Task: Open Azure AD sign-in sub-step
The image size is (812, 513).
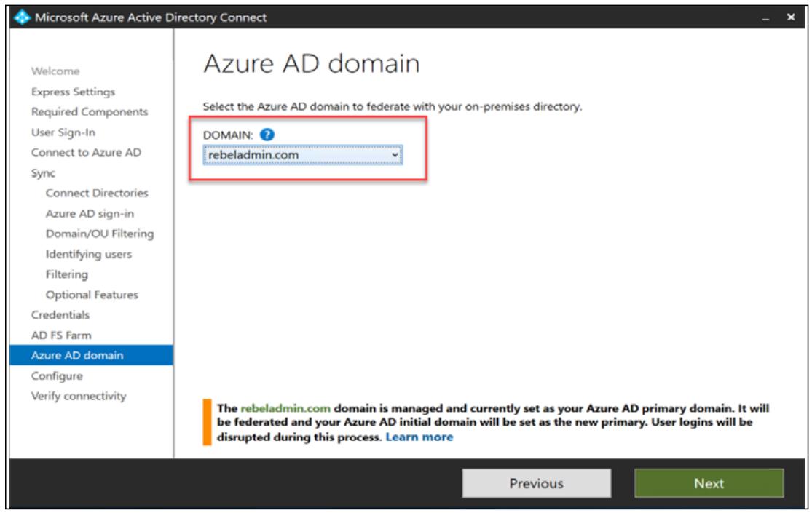Action: 90,213
